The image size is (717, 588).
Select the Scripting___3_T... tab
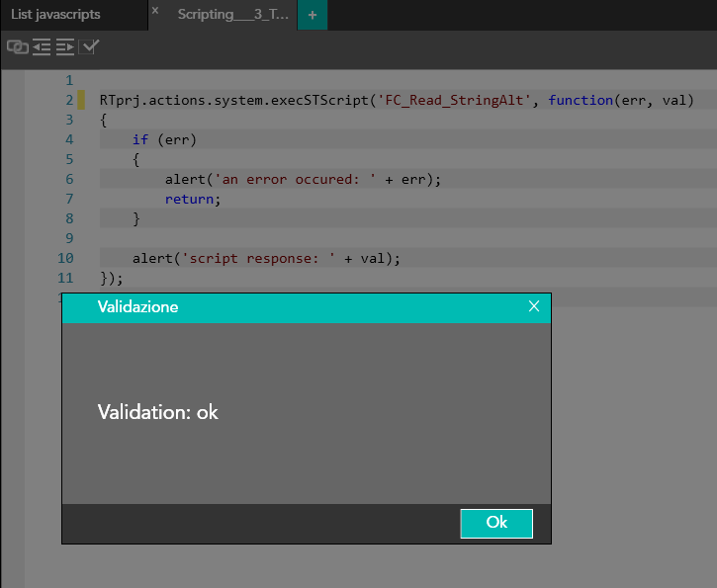233,15
